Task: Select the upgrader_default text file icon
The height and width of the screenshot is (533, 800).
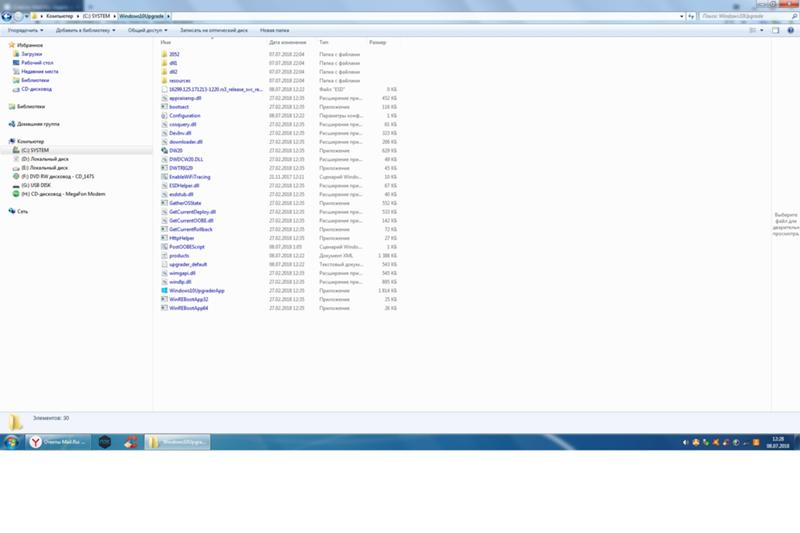Action: pos(164,264)
